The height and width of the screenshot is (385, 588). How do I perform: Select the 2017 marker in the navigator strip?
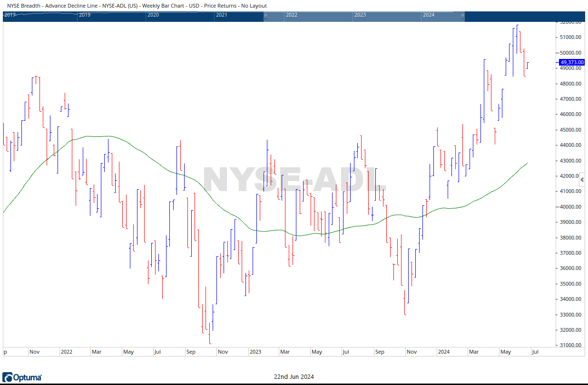tap(9, 15)
